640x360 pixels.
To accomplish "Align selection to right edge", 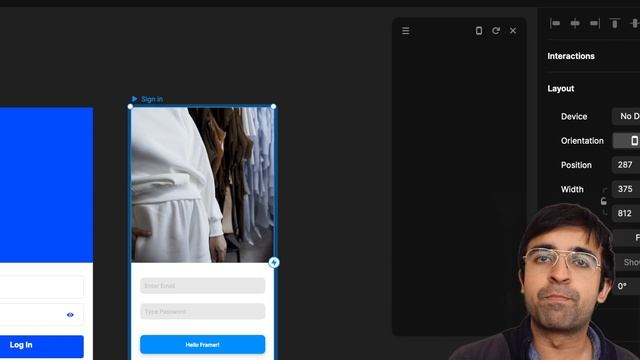I will pos(595,24).
